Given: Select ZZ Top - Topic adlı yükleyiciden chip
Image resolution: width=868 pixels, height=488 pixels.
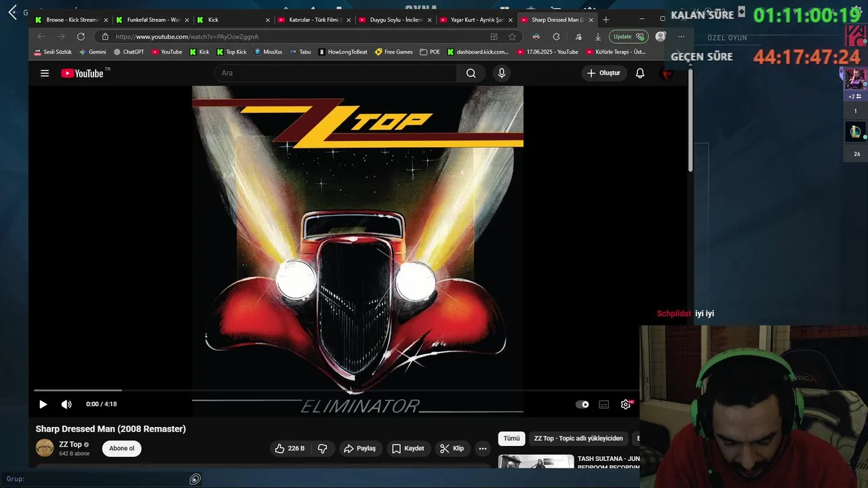Looking at the screenshot, I should 578,439.
